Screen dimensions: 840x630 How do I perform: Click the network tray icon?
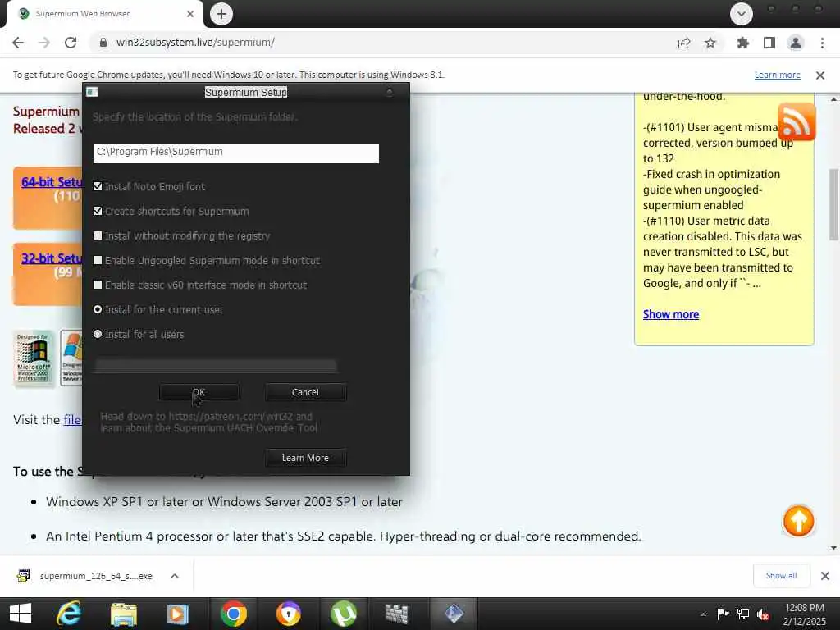743,614
